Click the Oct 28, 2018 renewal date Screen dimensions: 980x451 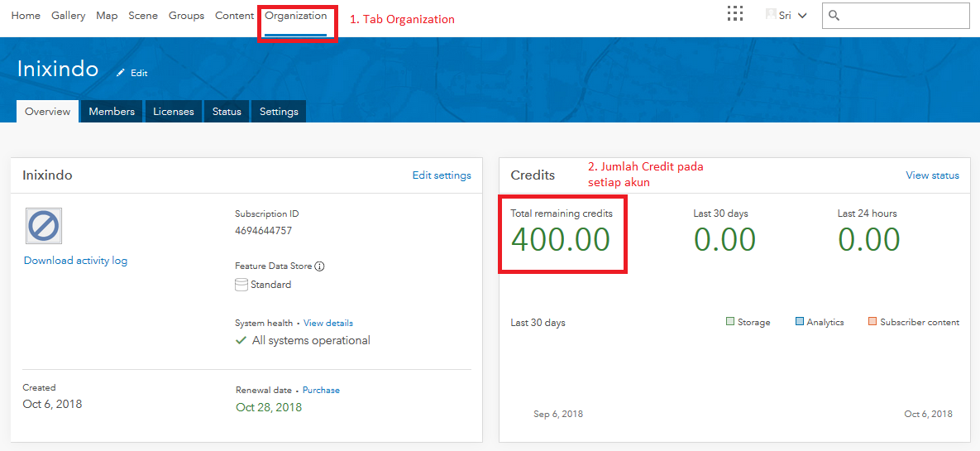click(x=269, y=408)
